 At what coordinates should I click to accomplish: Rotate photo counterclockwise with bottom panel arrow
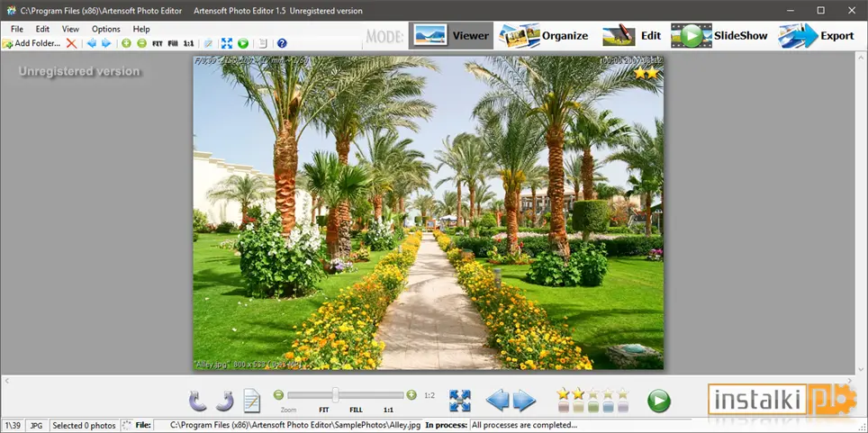coord(197,401)
